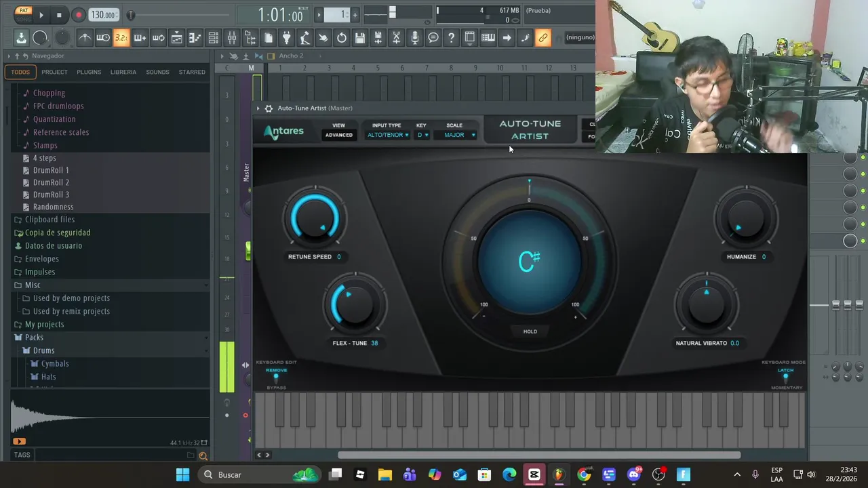Image resolution: width=868 pixels, height=488 pixels.
Task: Click the Antares logo in plugin
Action: 283,131
